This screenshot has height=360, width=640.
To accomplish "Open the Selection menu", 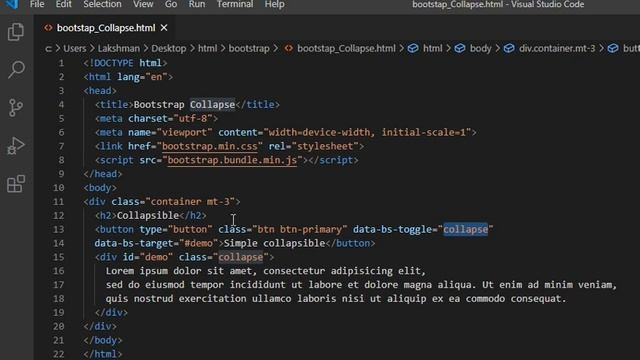I will tap(102, 4).
